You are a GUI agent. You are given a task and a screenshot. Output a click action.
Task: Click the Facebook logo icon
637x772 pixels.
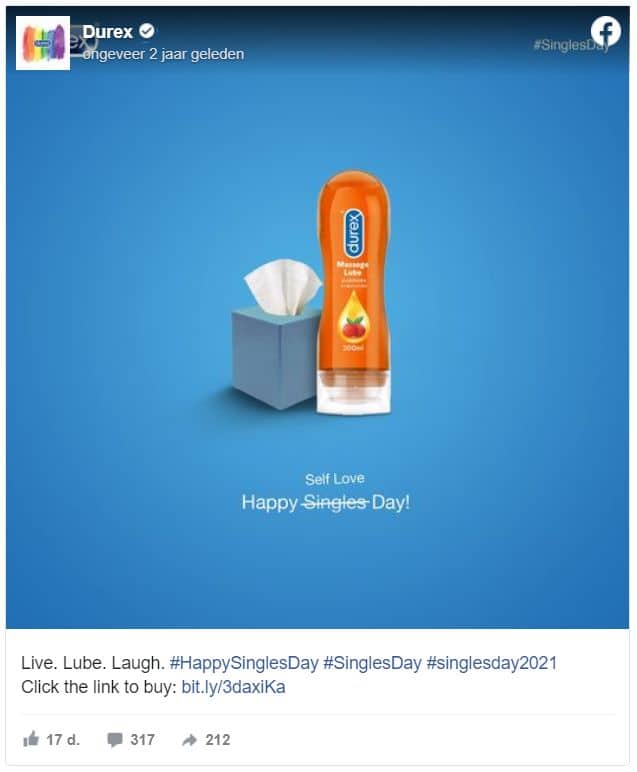(605, 32)
